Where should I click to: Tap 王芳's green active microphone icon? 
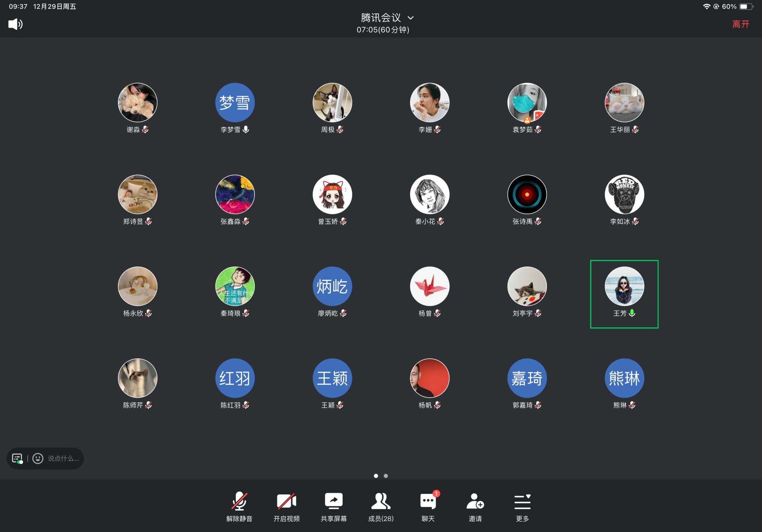click(x=632, y=313)
